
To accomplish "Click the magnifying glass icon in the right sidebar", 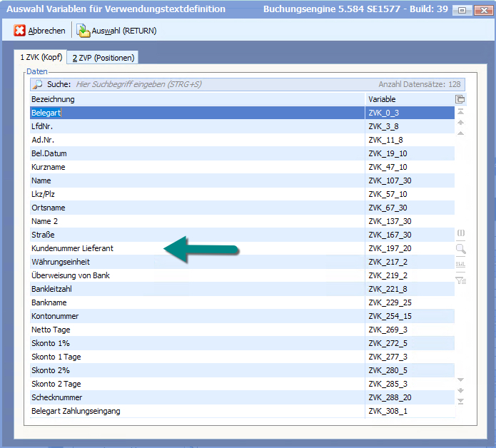I will click(460, 249).
